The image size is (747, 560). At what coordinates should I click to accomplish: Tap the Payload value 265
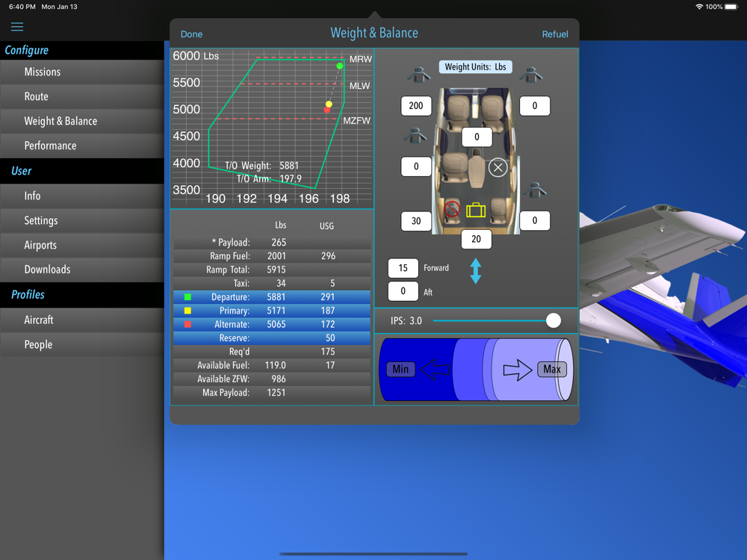279,243
